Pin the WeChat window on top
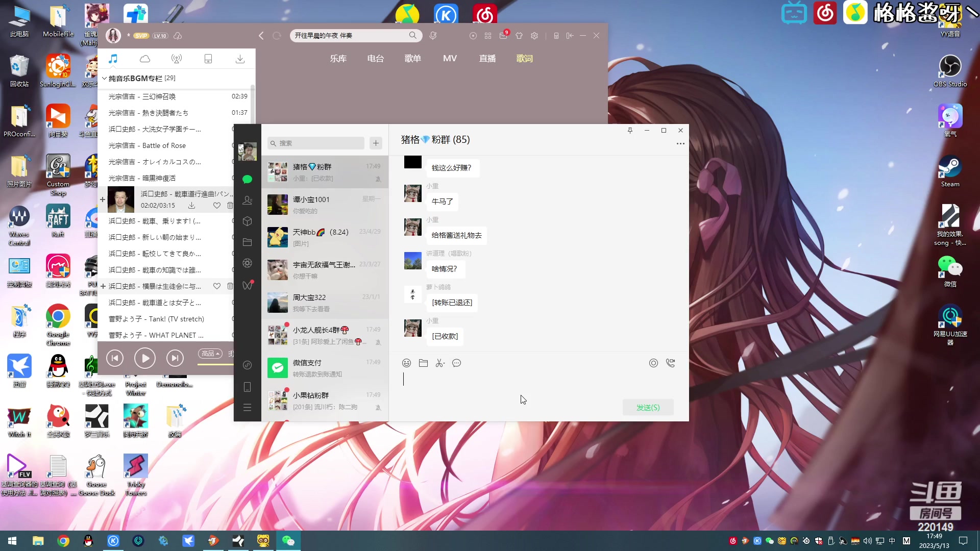This screenshot has height=551, width=980. coord(630,131)
